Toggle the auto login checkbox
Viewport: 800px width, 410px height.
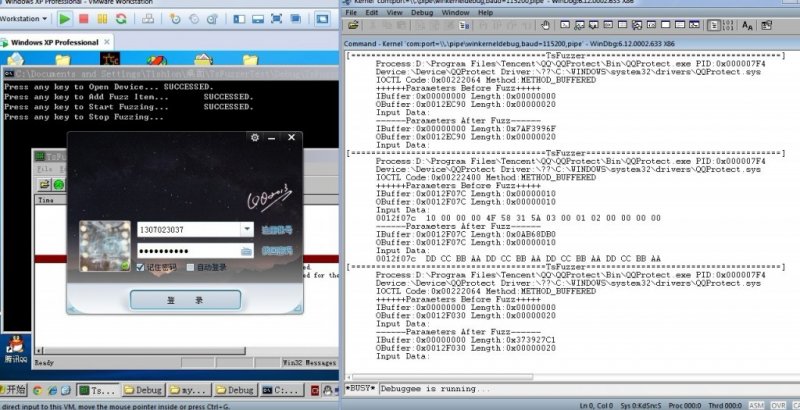pyautogui.click(x=190, y=267)
